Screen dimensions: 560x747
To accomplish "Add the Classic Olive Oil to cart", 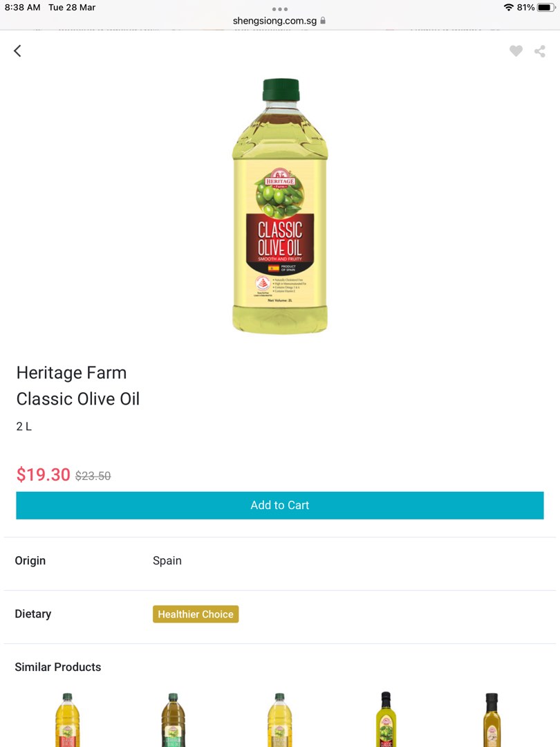I will click(280, 505).
